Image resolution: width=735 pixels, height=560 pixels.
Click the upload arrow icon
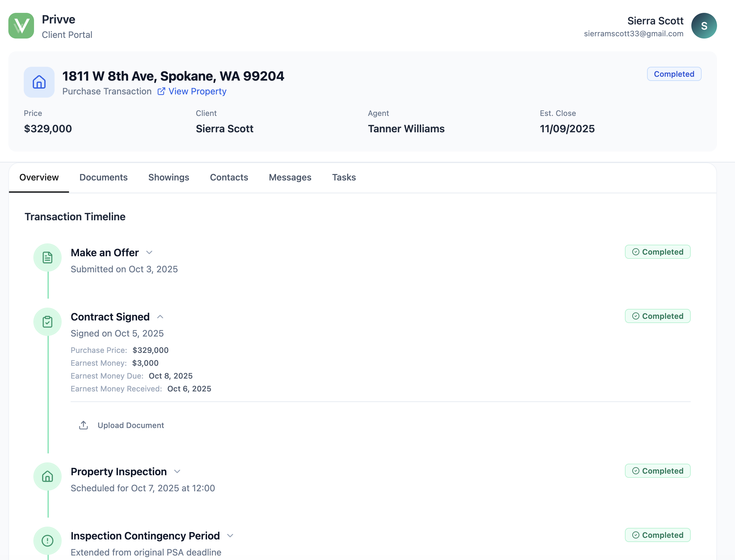pyautogui.click(x=83, y=425)
